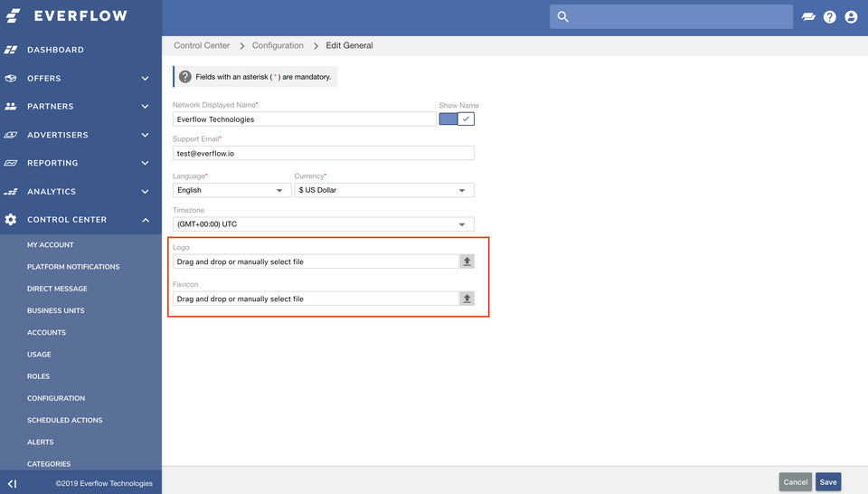This screenshot has width=868, height=494.
Task: Expand the Offers menu chevron
Action: click(145, 79)
